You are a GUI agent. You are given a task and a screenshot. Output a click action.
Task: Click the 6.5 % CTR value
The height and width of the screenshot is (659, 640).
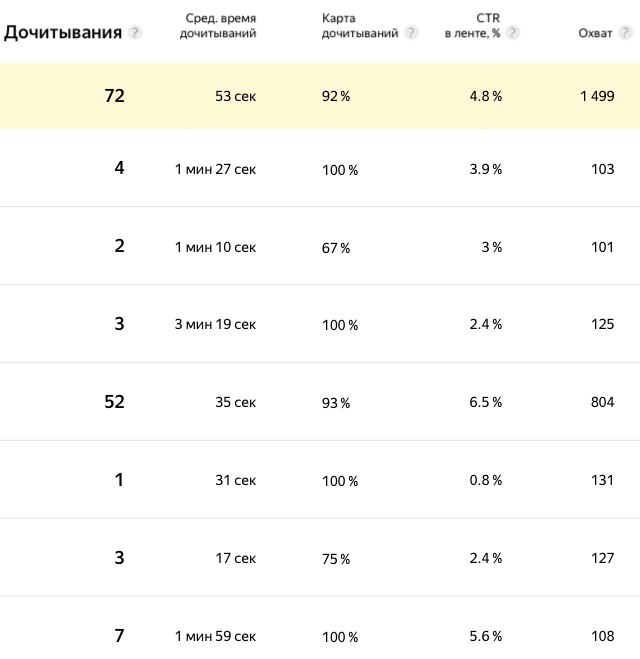point(485,402)
